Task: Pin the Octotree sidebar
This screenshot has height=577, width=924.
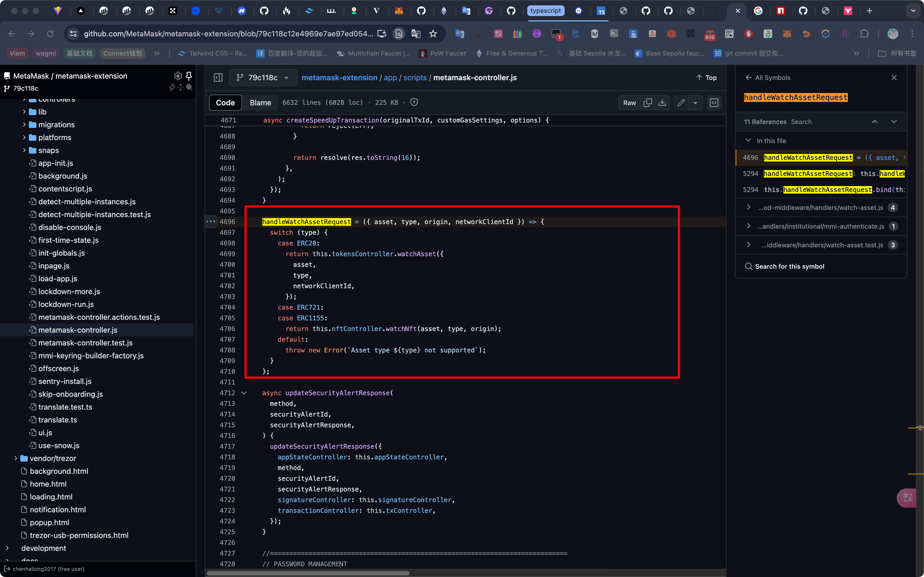Action: click(189, 76)
